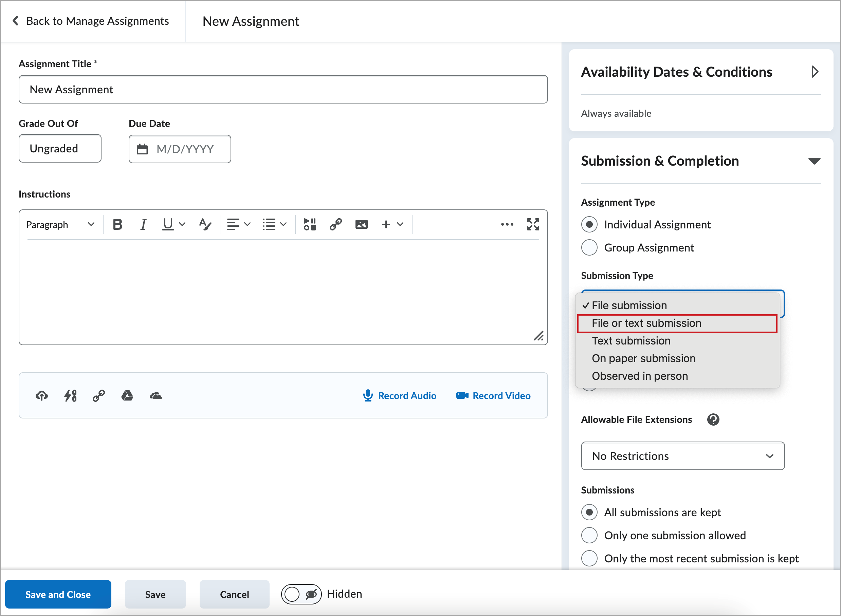Apply italic formatting in the editor toolbar
Screen dimensions: 841x616
coord(143,224)
